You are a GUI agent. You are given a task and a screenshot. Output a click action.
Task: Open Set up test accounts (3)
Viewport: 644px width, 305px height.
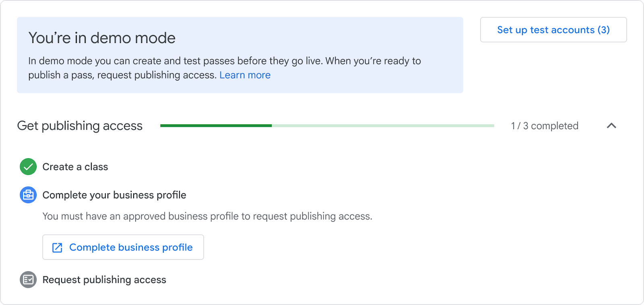[x=553, y=30]
